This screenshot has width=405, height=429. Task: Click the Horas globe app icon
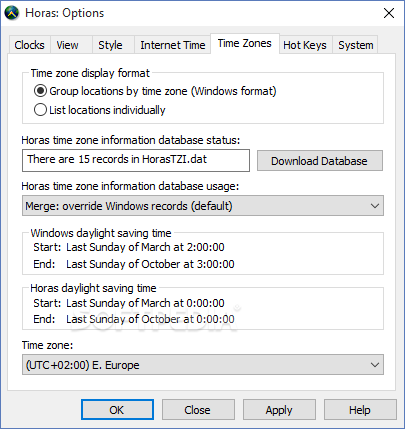coord(12,13)
